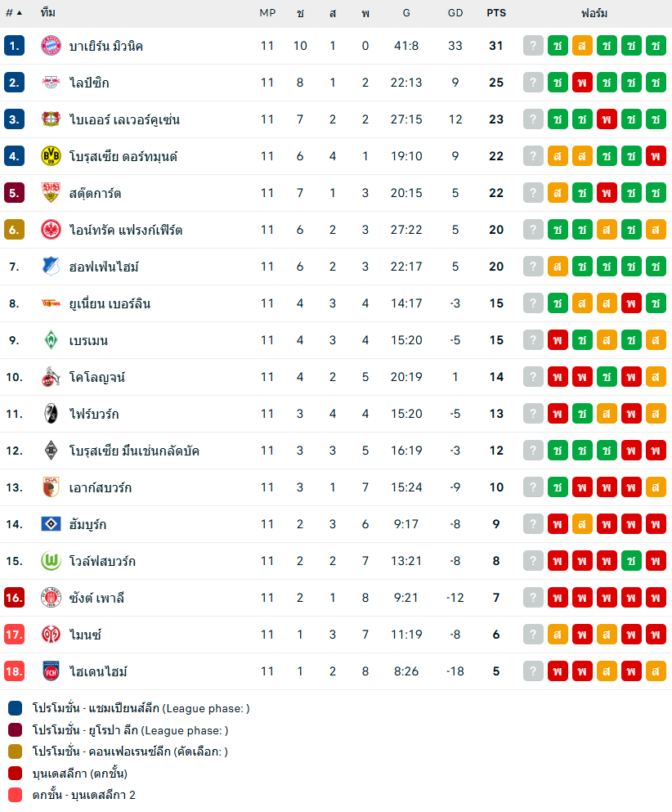Click the RB Leipzig club logo
The width and height of the screenshot is (672, 812).
52,83
